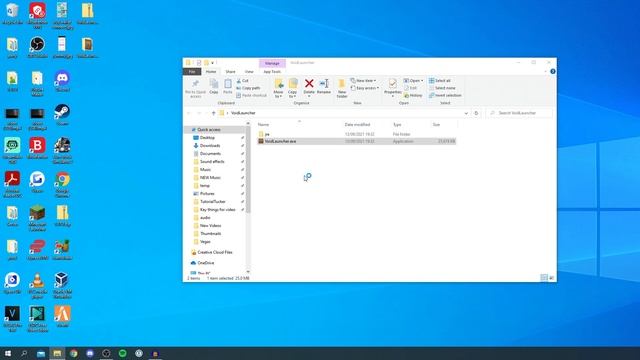This screenshot has height=360, width=640.
Task: Click the Manage contextual tab
Action: [x=272, y=63]
